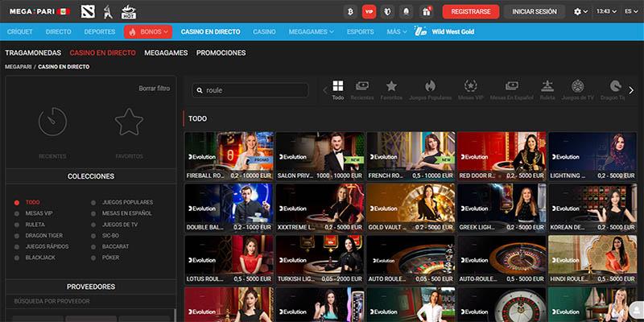Open the Gold Vault game thumbnail
644x322 pixels.
(411, 208)
